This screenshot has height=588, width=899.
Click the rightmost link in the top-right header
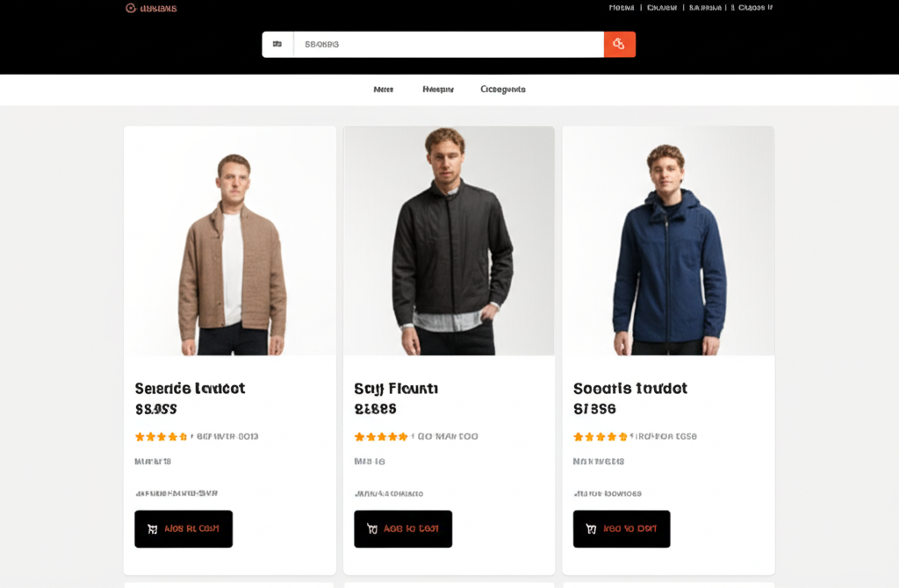pyautogui.click(x=755, y=8)
